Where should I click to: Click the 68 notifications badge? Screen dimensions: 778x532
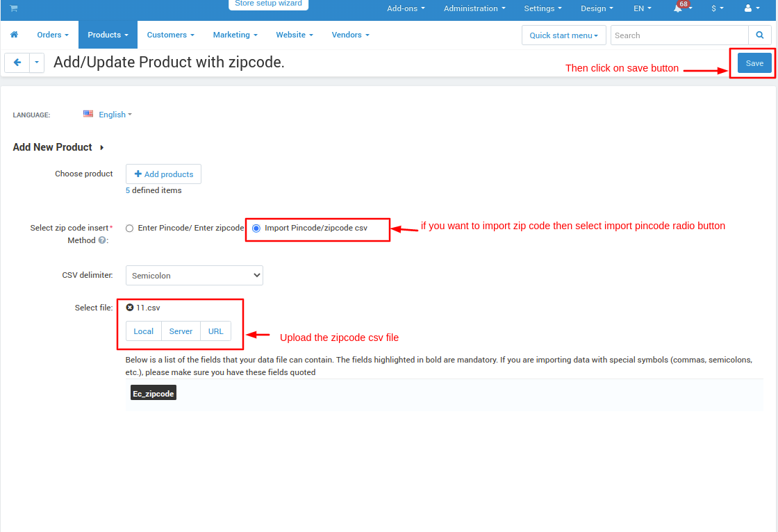(x=684, y=4)
